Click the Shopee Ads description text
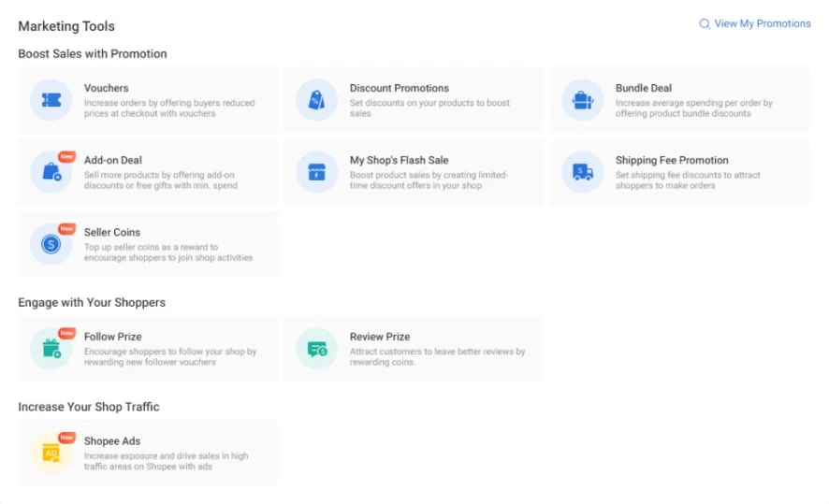Image resolution: width=829 pixels, height=504 pixels. [166, 461]
